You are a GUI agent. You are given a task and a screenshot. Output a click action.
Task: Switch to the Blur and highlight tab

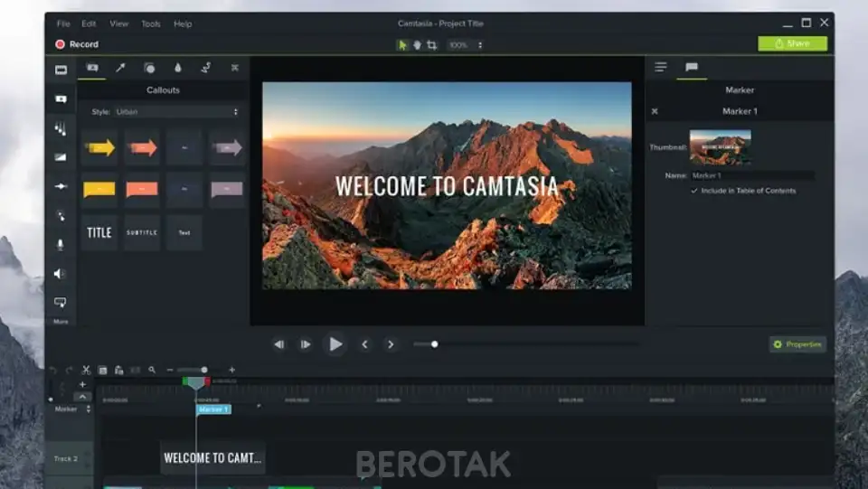coord(178,68)
